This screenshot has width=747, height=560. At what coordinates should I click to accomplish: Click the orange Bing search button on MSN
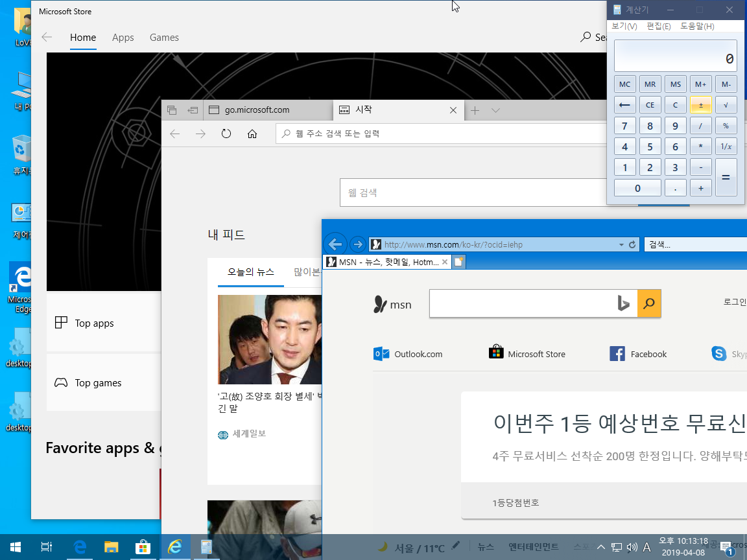pyautogui.click(x=649, y=303)
